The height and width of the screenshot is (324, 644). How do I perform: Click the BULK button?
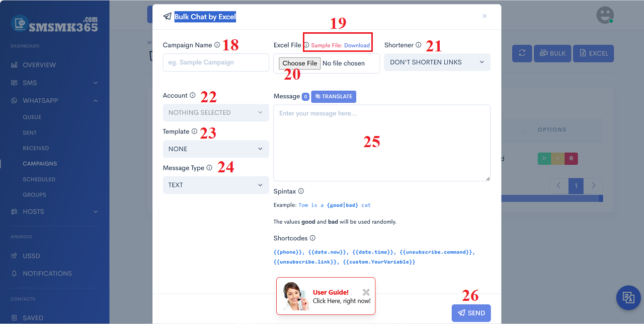552,53
